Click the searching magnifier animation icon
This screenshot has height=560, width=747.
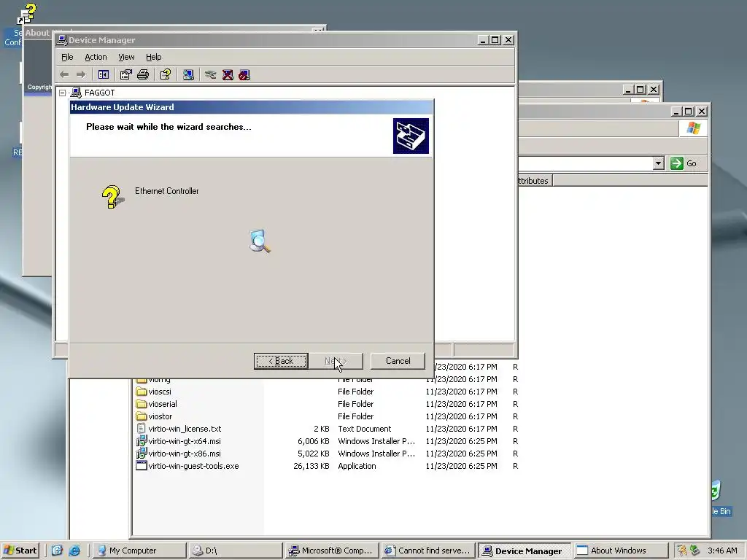pos(260,241)
